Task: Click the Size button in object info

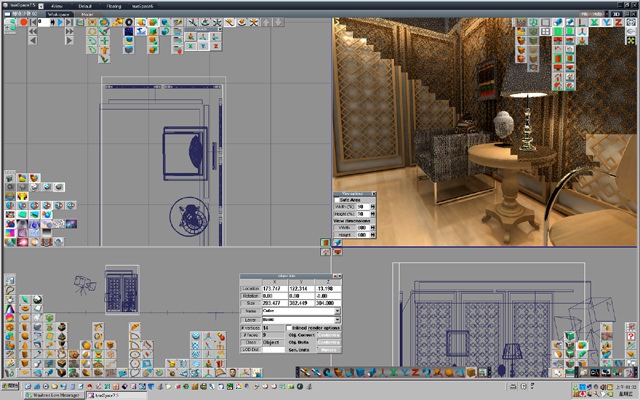Action: 250,302
